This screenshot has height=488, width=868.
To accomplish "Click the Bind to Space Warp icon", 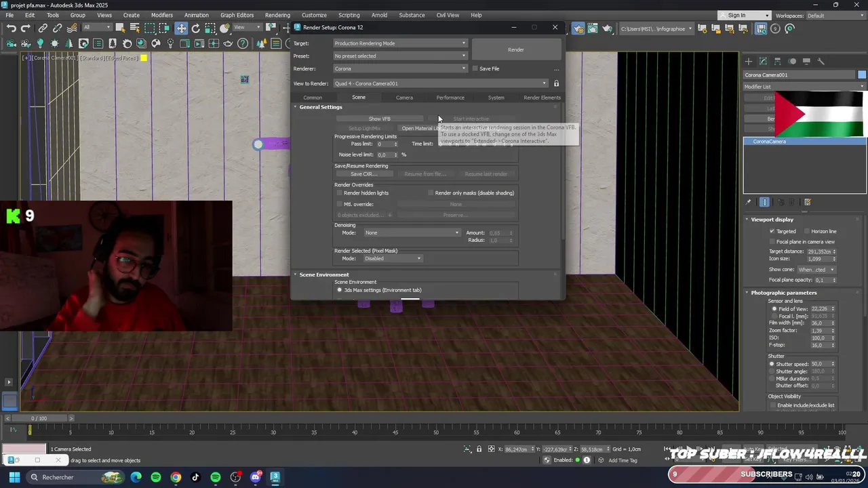I will tap(71, 28).
